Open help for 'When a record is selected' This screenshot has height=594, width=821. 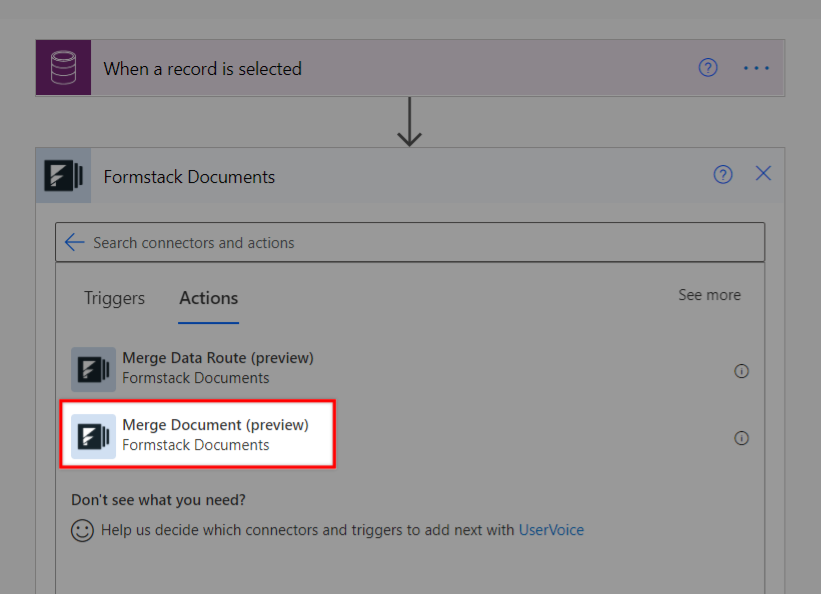708,68
